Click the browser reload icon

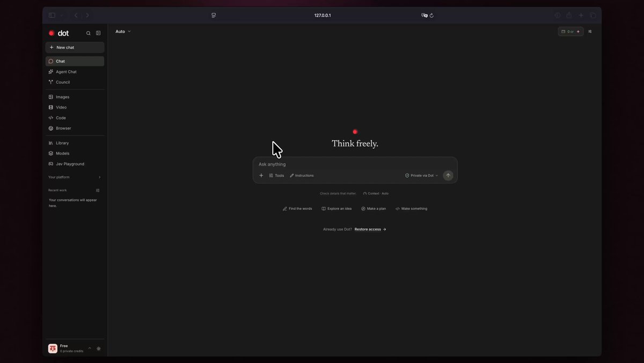431,16
